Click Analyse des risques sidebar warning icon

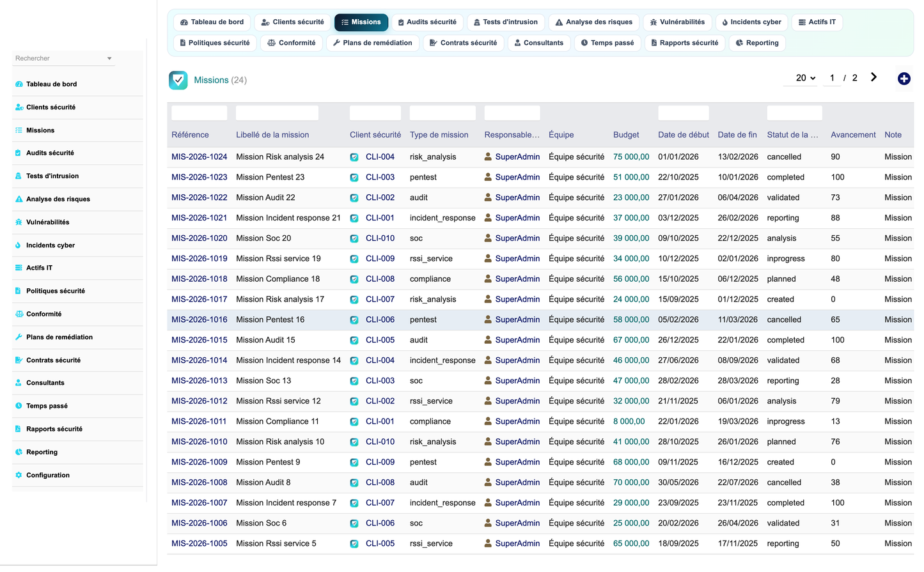point(19,199)
